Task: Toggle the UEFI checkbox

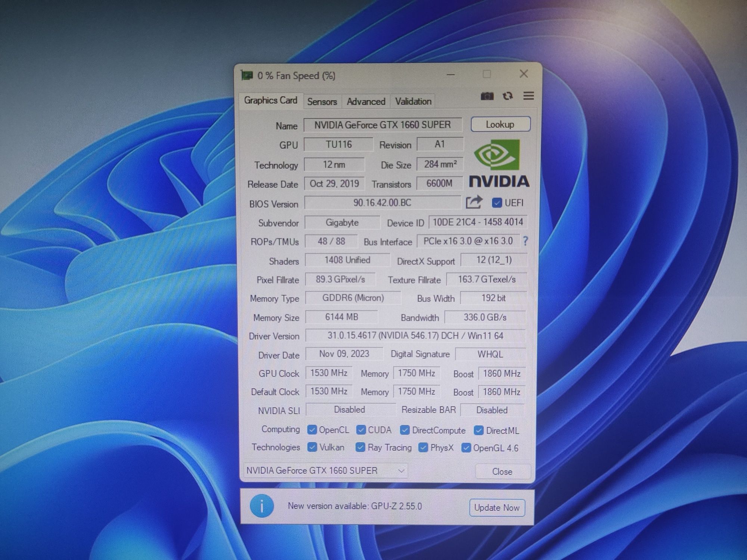Action: 496,203
